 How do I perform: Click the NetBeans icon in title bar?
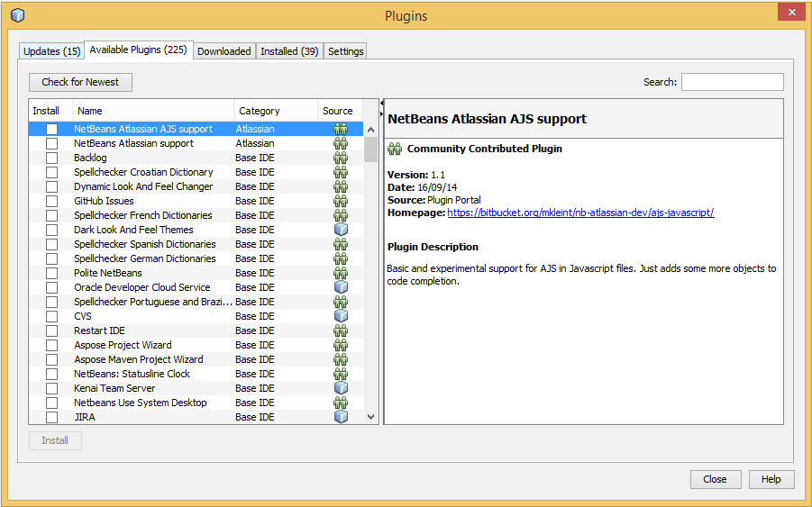click(17, 15)
